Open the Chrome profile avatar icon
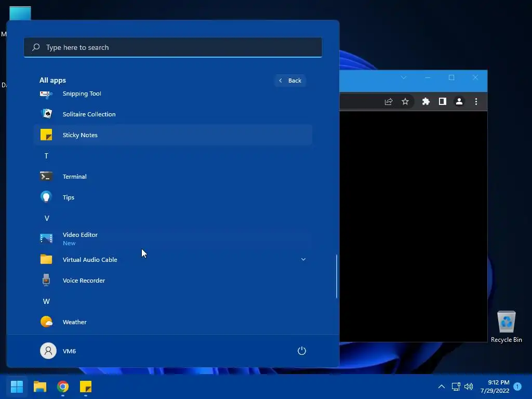Viewport: 532px width, 399px height. (x=459, y=101)
